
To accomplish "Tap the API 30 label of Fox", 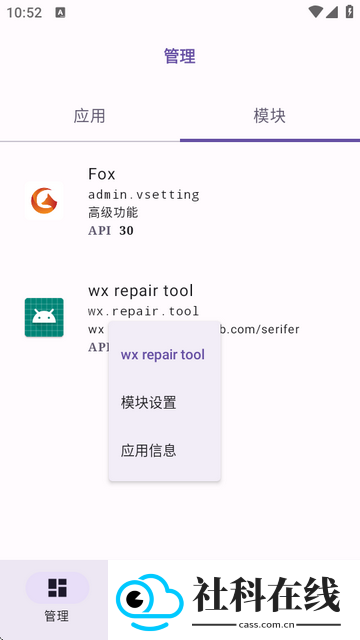I will pyautogui.click(x=111, y=231).
